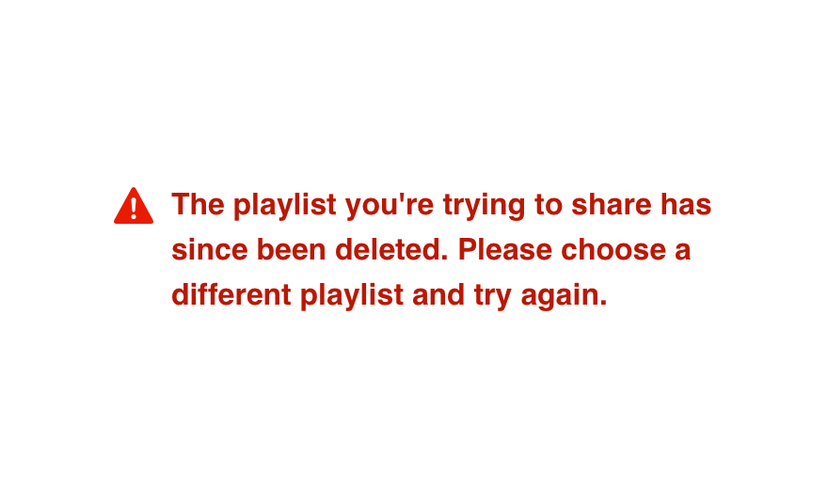Click the word "share" in the first line
This screenshot has height=504, width=828.
click(612, 204)
